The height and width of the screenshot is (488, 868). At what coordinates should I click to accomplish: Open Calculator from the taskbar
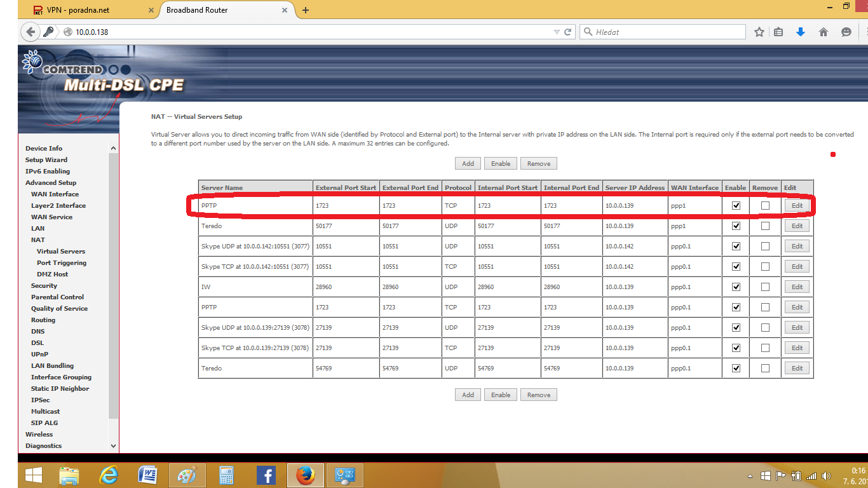click(226, 475)
